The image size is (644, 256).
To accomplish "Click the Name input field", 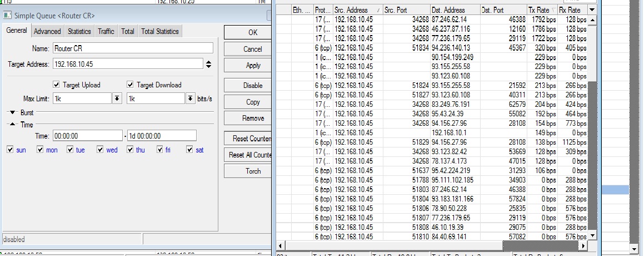I will point(133,48).
